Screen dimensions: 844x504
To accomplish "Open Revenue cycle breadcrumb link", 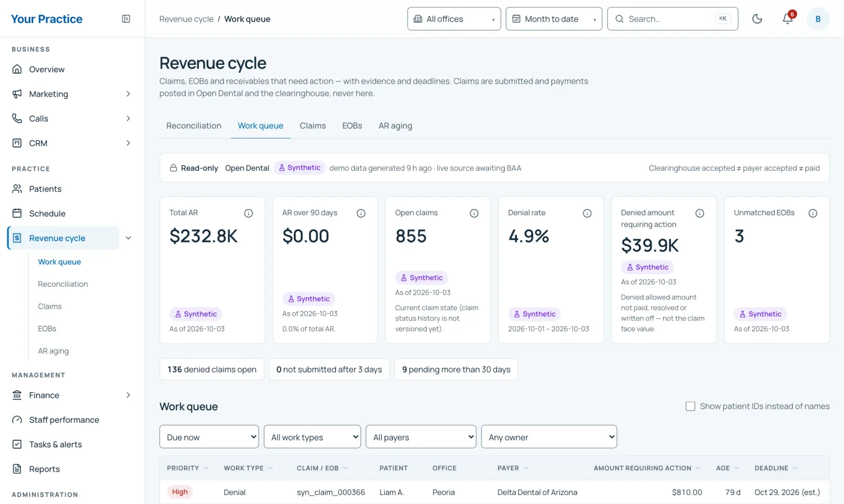I will [186, 19].
